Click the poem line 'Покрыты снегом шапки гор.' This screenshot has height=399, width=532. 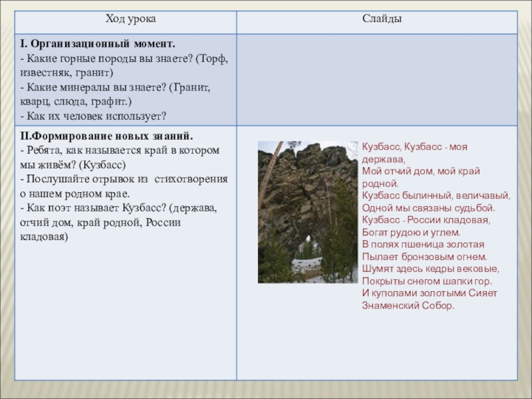(x=427, y=281)
